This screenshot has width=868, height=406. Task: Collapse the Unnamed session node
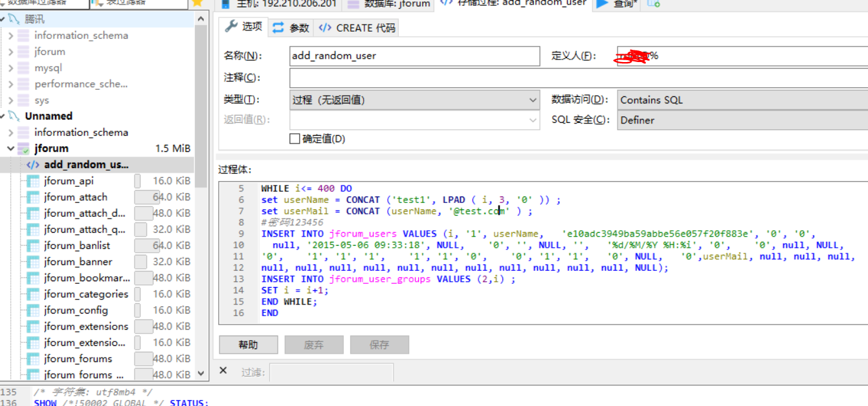(3, 116)
